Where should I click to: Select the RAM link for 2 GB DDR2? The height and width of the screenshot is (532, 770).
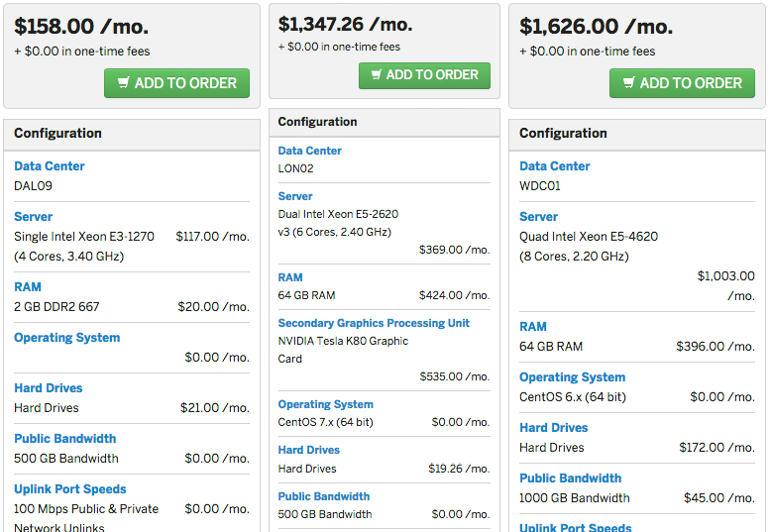[x=28, y=287]
